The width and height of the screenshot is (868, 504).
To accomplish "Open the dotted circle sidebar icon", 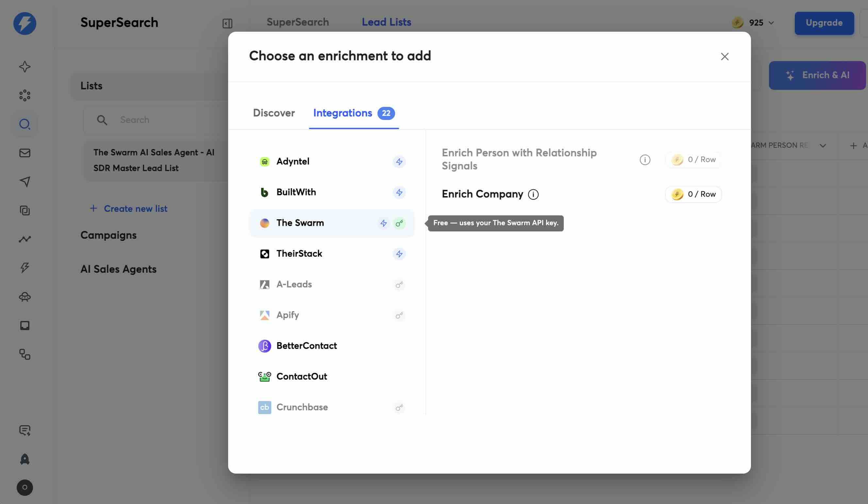I will 25,95.
